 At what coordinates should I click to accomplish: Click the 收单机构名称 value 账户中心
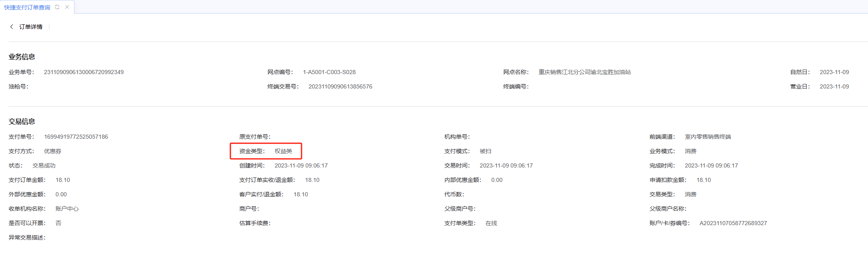click(67, 209)
